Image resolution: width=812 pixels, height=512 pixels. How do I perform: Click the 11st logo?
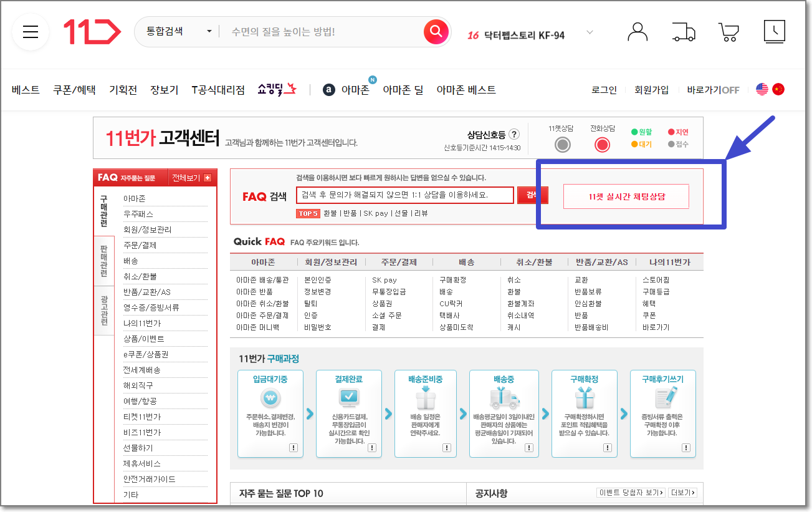coord(92,32)
